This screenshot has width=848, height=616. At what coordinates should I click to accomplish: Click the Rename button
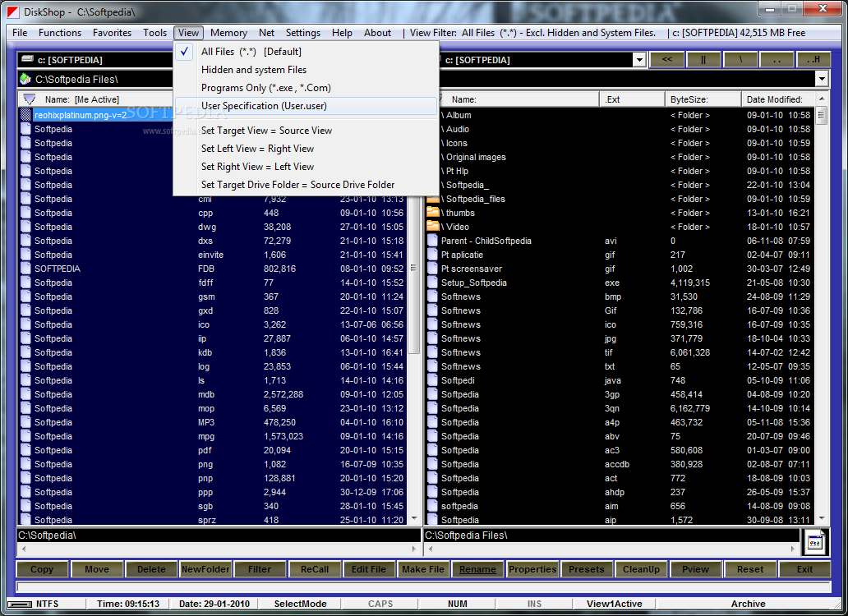tap(477, 569)
